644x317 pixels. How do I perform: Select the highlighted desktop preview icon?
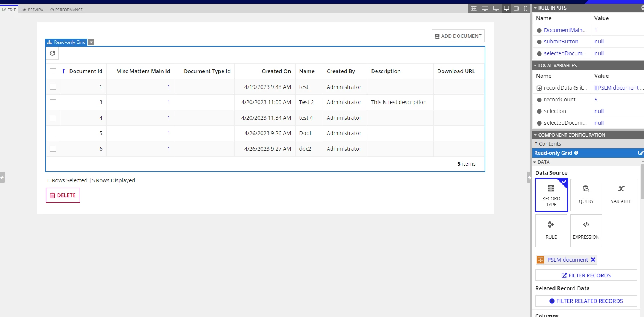click(506, 8)
